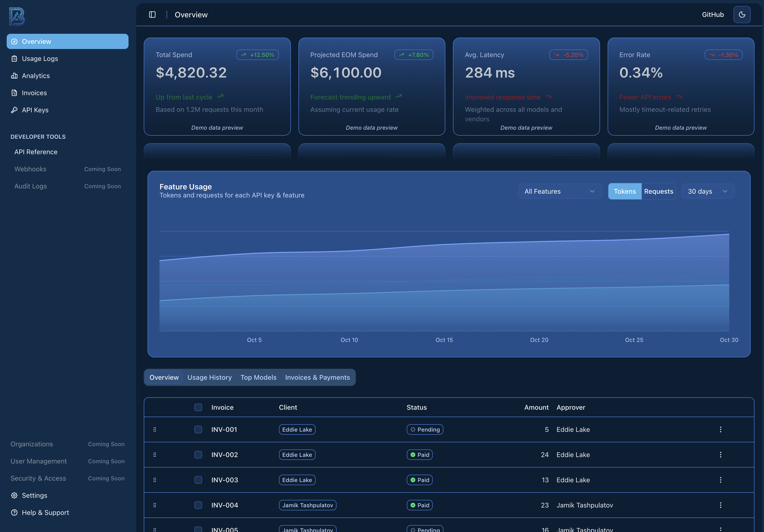Image resolution: width=764 pixels, height=532 pixels.
Task: Open Usage Logs from the sidebar
Action: point(40,59)
